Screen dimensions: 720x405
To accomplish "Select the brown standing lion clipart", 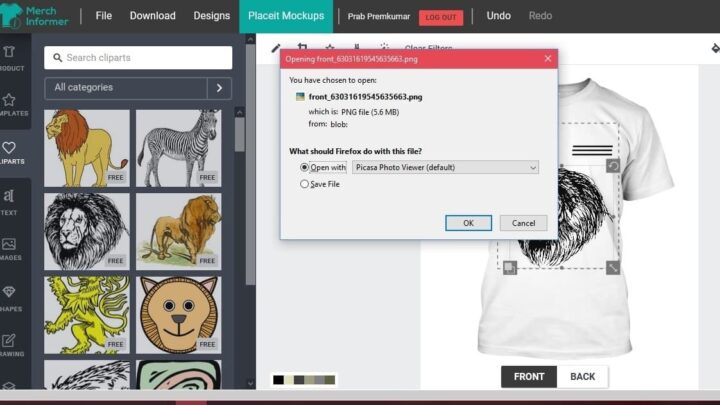I will point(179,231).
